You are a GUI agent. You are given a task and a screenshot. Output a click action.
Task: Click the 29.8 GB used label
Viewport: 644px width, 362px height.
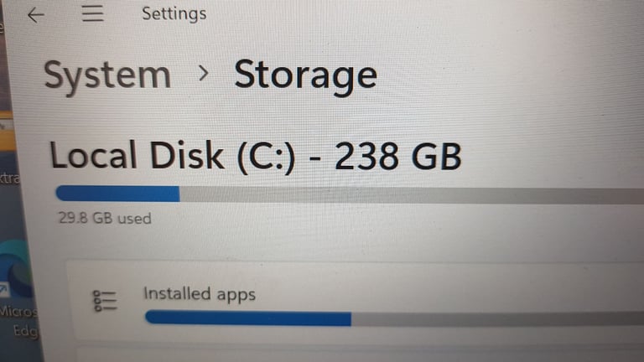pyautogui.click(x=105, y=218)
